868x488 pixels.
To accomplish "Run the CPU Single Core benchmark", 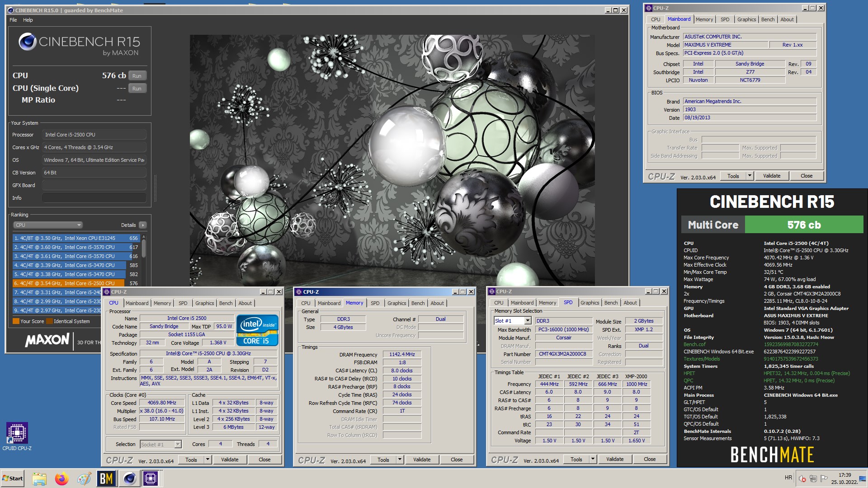I will 137,89.
